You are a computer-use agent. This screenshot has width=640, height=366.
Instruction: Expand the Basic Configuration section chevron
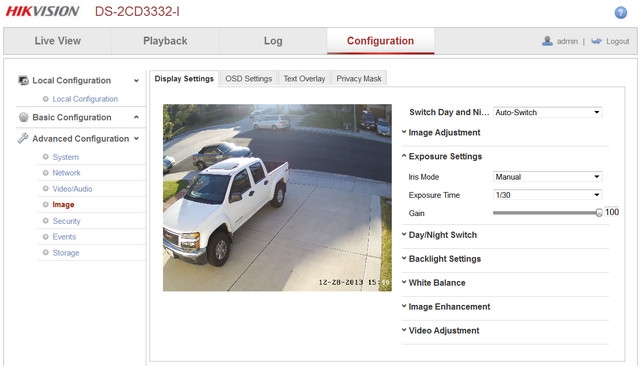pos(136,117)
